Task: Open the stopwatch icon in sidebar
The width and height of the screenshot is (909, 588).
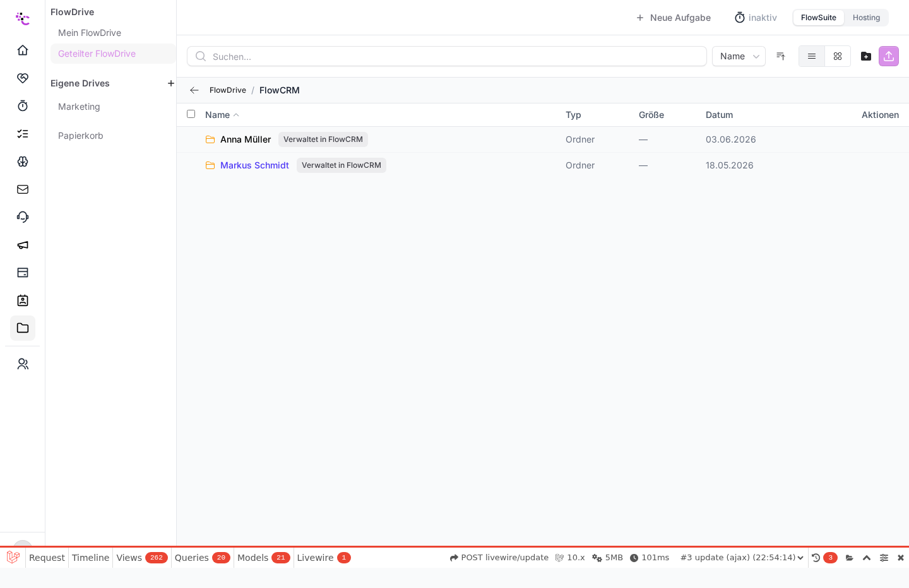Action: pyautogui.click(x=23, y=106)
